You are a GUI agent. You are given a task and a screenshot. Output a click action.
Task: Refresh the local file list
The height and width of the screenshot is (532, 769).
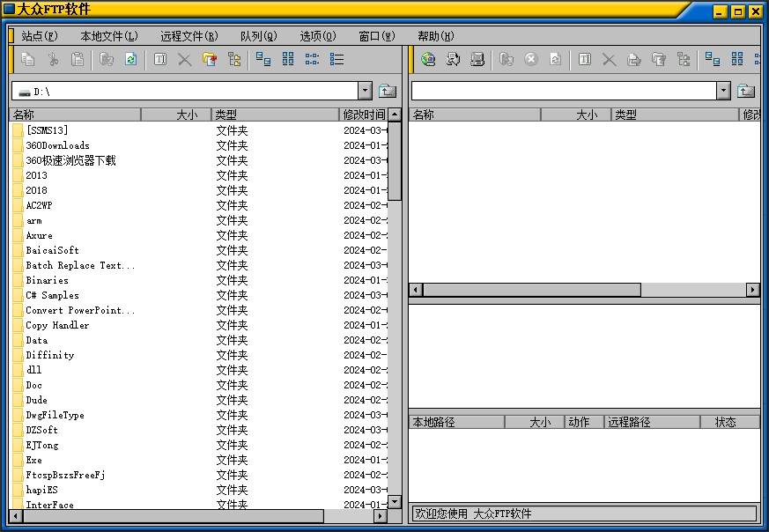[131, 60]
